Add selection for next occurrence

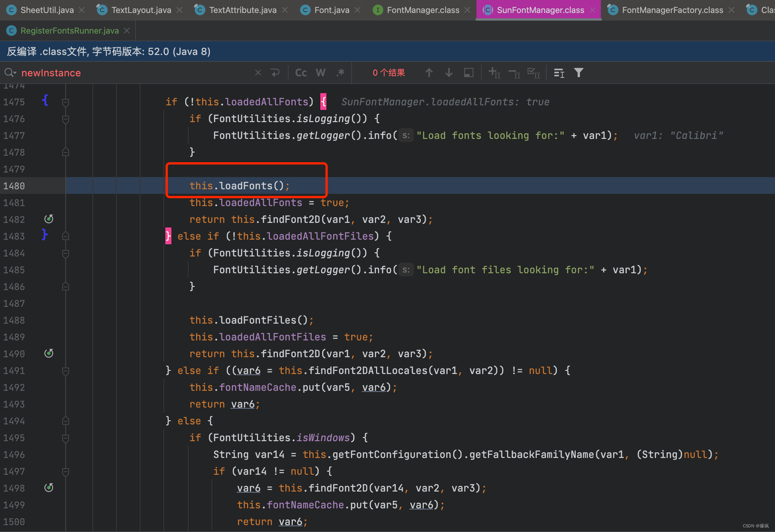(494, 73)
